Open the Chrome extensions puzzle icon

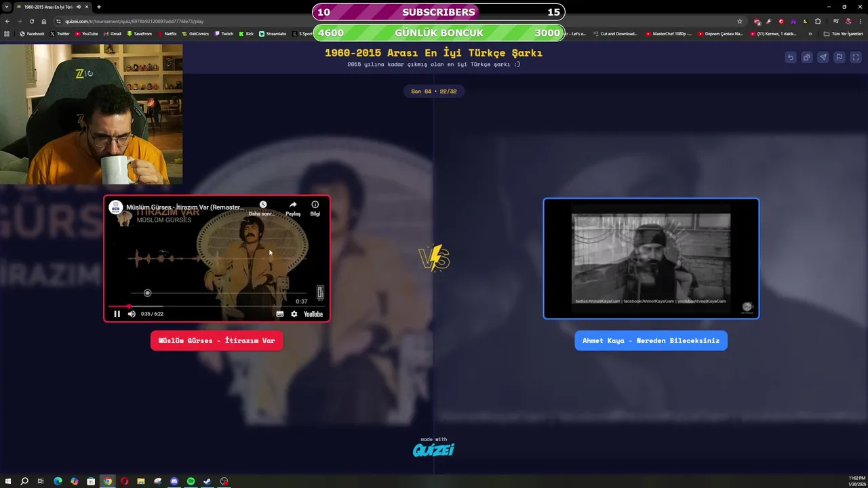(x=818, y=21)
